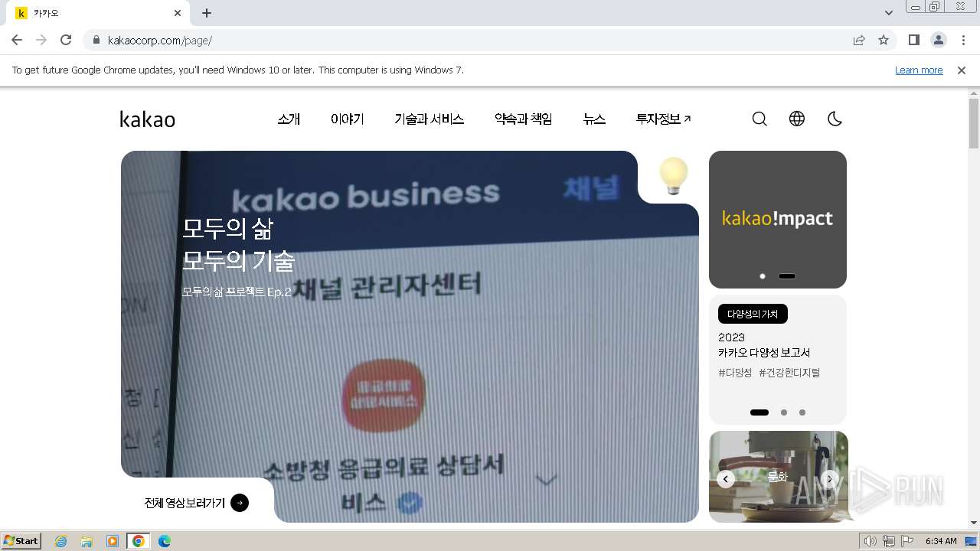
Task: Click the scrollbar down arrow
Action: (974, 523)
